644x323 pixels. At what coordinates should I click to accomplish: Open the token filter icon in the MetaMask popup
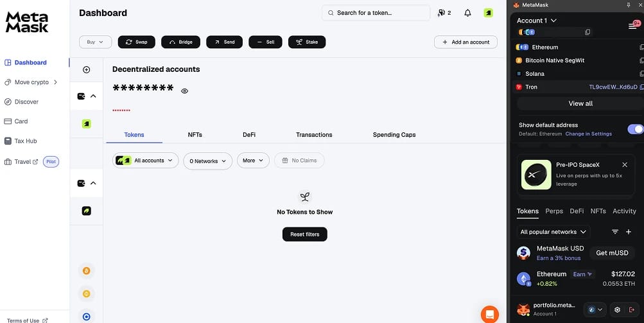615,232
